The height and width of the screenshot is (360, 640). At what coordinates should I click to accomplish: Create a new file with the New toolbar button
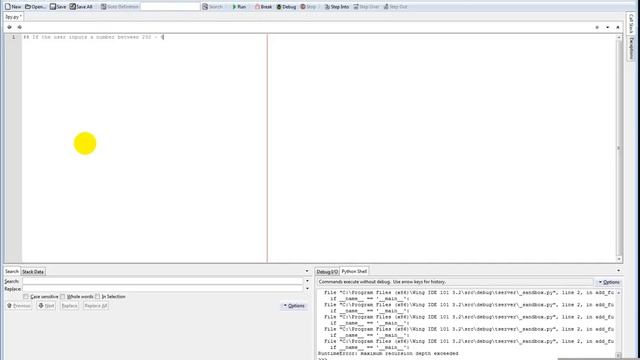(13, 7)
